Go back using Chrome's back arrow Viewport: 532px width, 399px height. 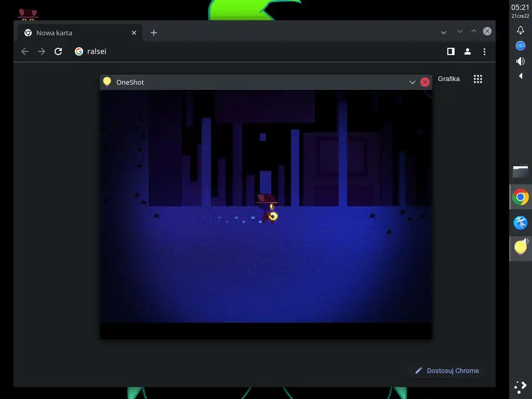coord(25,51)
